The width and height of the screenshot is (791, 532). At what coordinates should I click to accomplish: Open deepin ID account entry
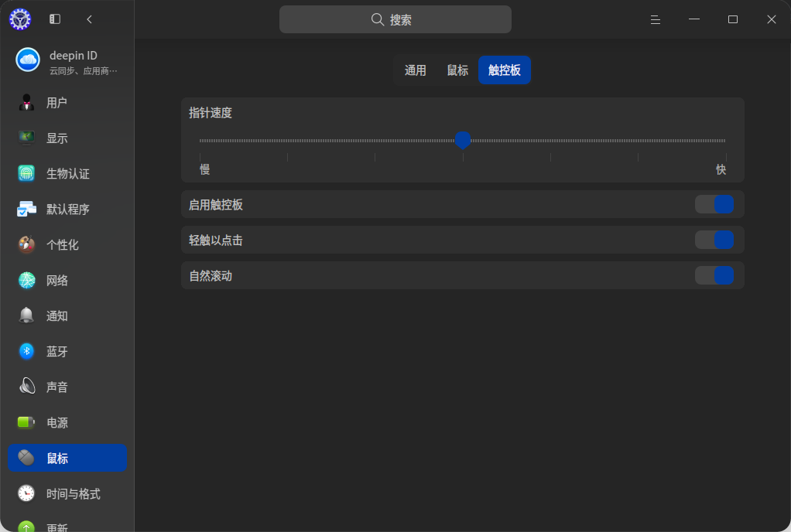click(67, 61)
